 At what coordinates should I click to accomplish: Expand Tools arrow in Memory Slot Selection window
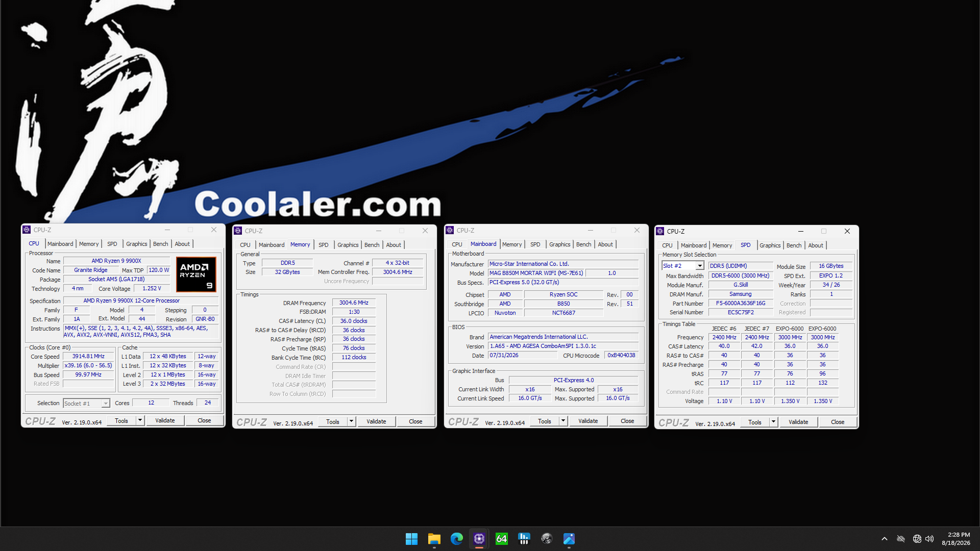tap(773, 422)
